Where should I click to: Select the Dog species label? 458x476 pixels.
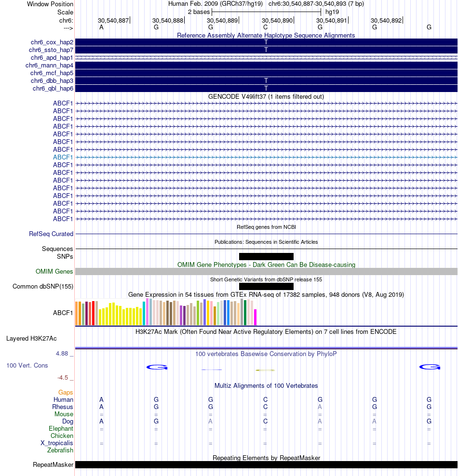coord(67,422)
